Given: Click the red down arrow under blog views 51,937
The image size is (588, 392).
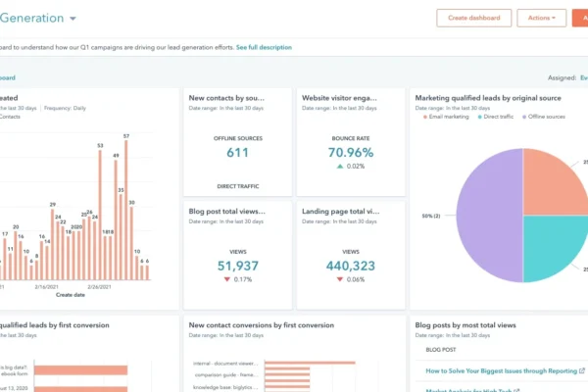Looking at the screenshot, I should pyautogui.click(x=224, y=279).
